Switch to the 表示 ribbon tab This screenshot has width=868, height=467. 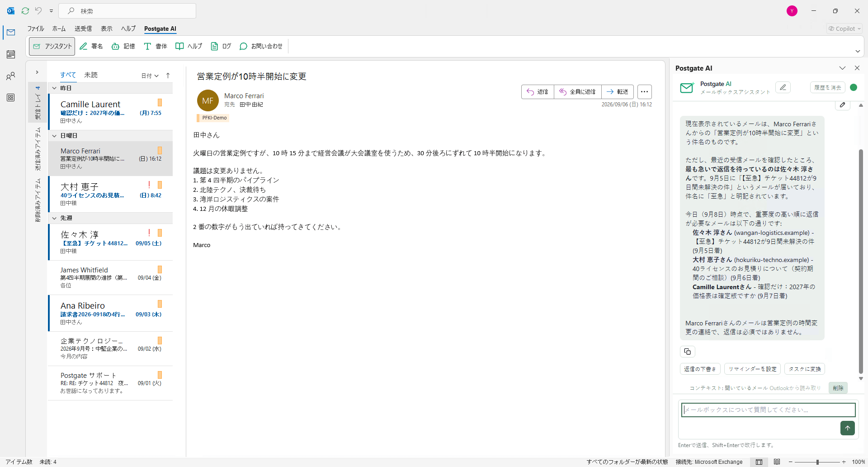(107, 29)
